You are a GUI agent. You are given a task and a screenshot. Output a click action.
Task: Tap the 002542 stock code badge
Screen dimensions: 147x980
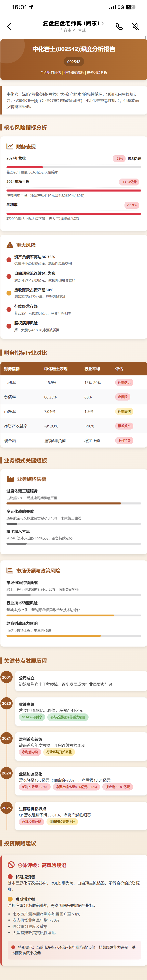74,62
